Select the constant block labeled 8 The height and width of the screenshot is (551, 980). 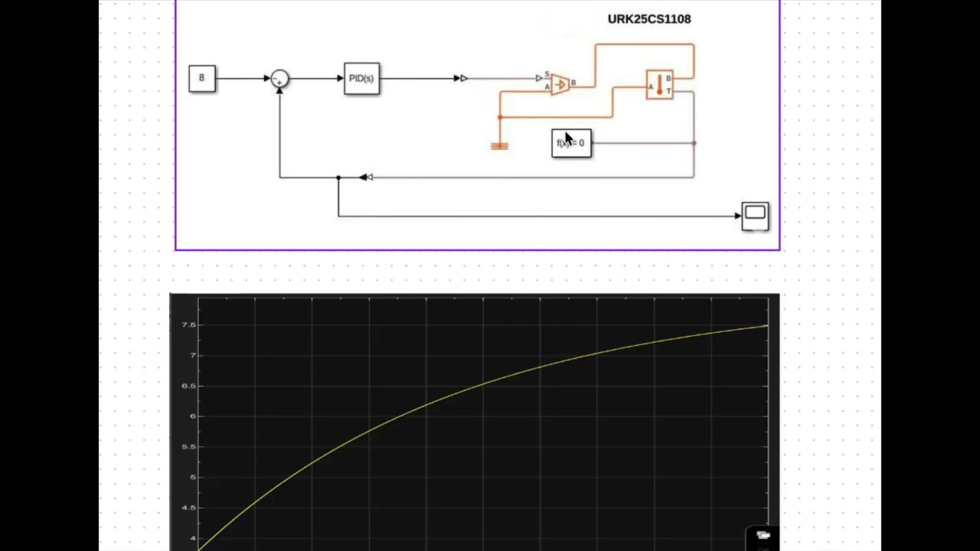(x=201, y=78)
